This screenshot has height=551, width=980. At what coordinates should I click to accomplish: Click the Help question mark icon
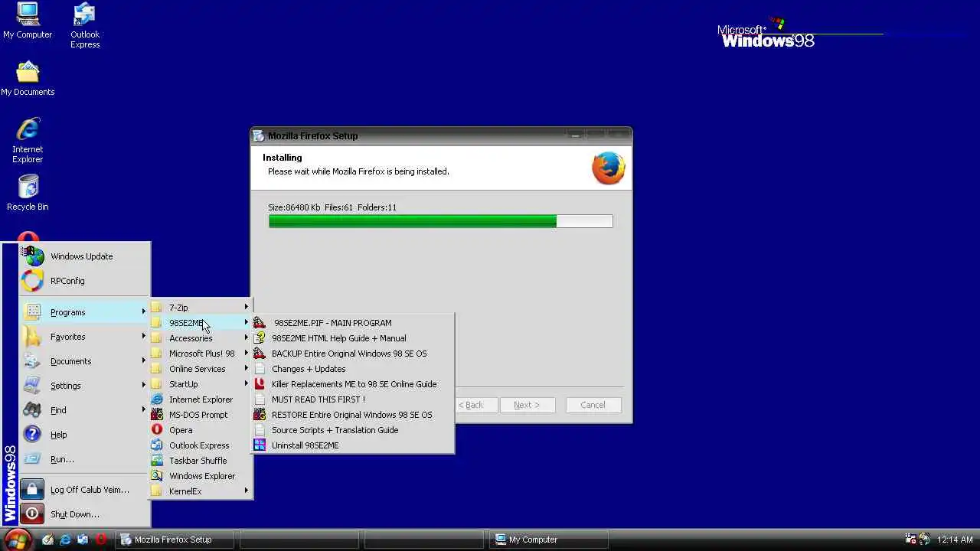(x=32, y=435)
